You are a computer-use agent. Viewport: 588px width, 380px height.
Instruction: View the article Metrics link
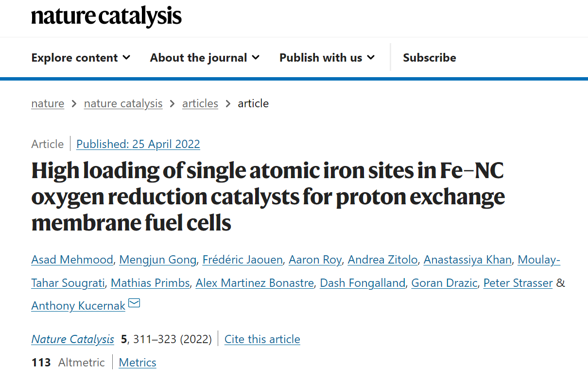coord(138,363)
